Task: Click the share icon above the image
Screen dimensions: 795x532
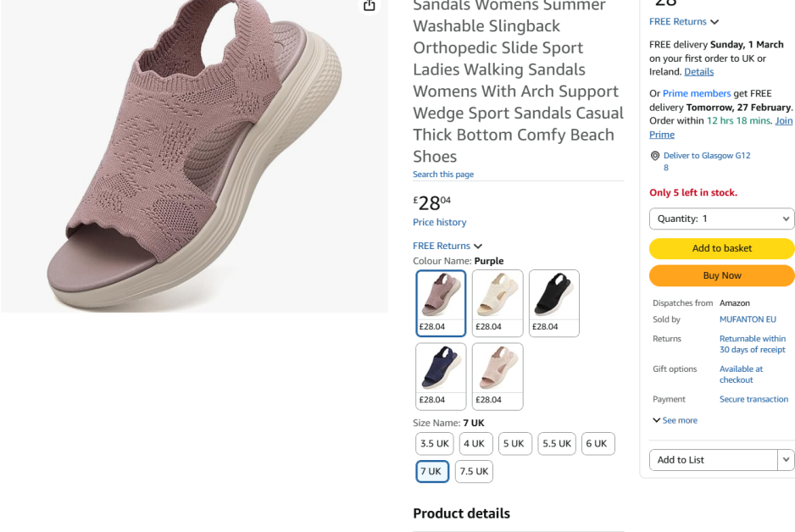Action: pyautogui.click(x=370, y=6)
